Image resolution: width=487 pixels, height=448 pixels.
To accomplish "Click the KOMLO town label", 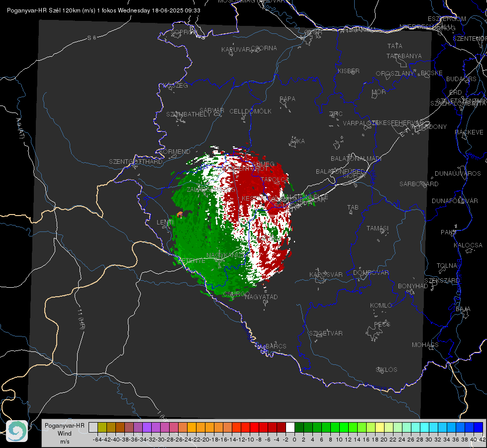I will click(x=381, y=305).
